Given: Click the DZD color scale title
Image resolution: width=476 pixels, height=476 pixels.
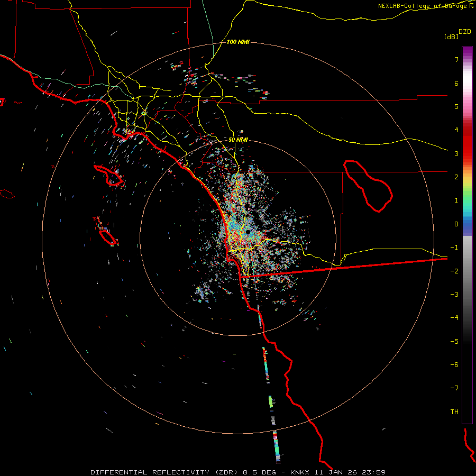Looking at the screenshot, I should 465,32.
